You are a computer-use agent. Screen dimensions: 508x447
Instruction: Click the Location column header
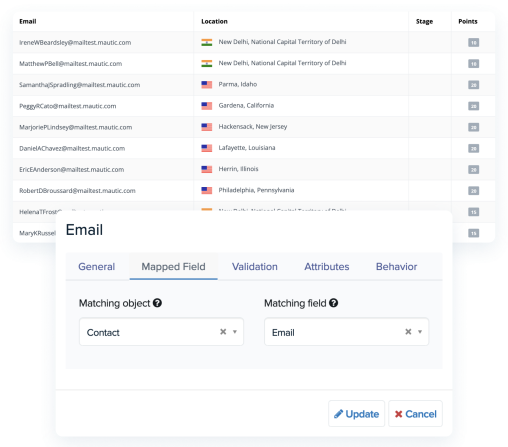point(214,21)
